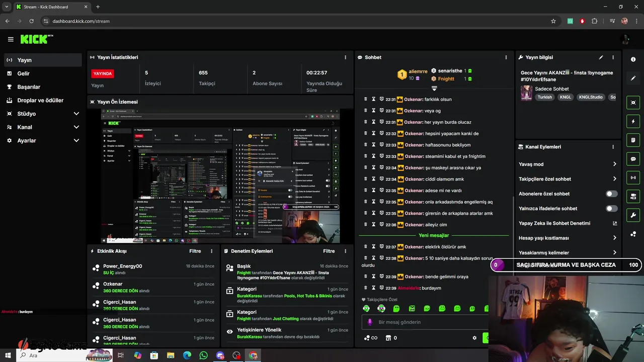Click the purple microphone icon in message box
This screenshot has height=362, width=644.
[x=370, y=322]
